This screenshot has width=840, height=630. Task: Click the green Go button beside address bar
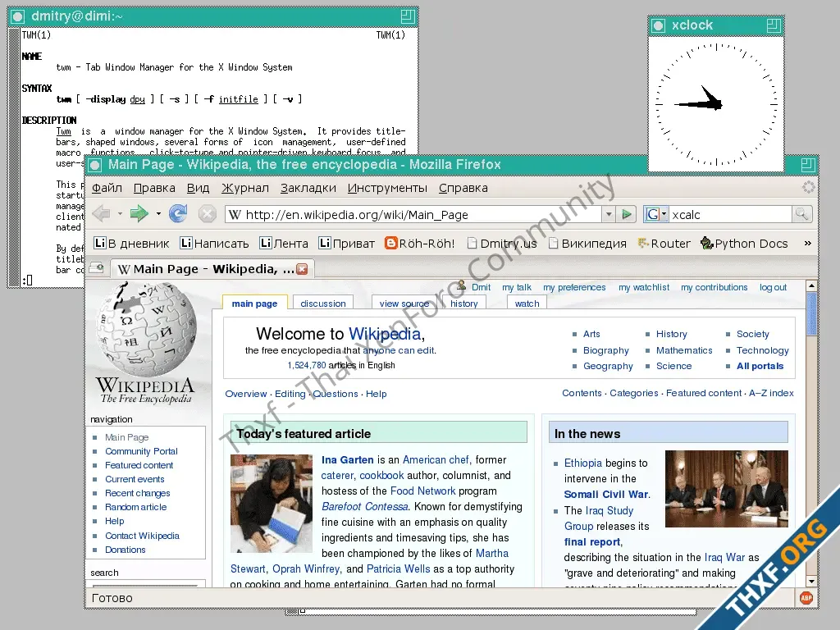[626, 215]
